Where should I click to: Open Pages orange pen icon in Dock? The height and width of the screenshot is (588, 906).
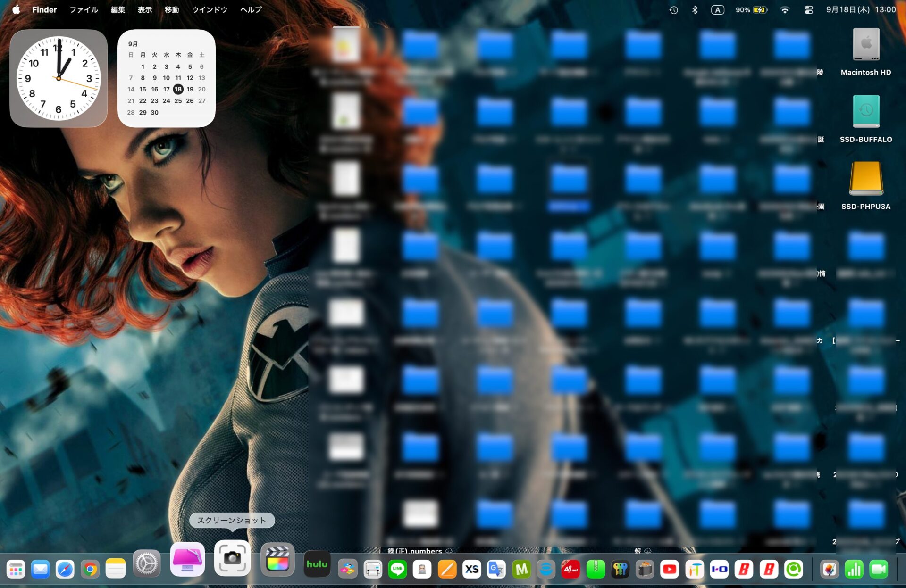[x=447, y=569]
